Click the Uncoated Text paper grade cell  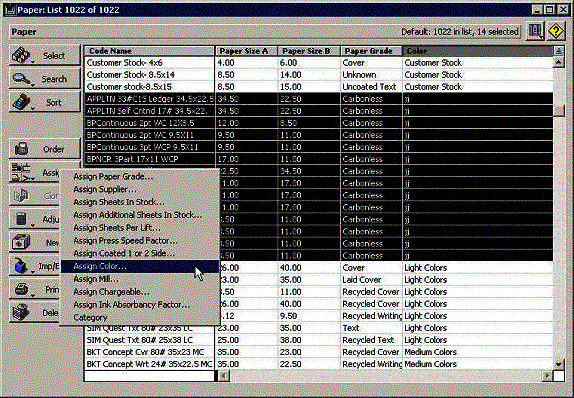(x=371, y=87)
